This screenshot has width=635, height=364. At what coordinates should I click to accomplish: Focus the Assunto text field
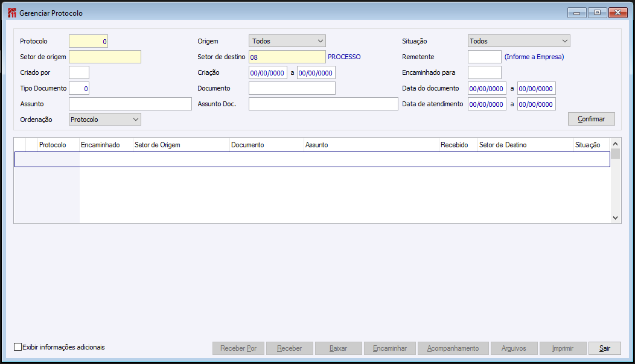[x=130, y=104]
